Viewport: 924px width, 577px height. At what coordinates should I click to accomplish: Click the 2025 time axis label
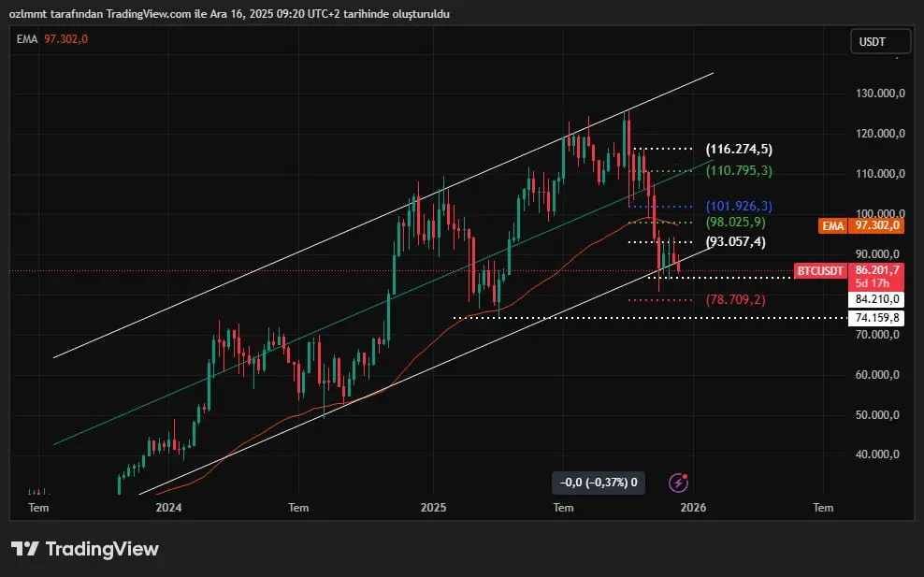click(x=433, y=508)
